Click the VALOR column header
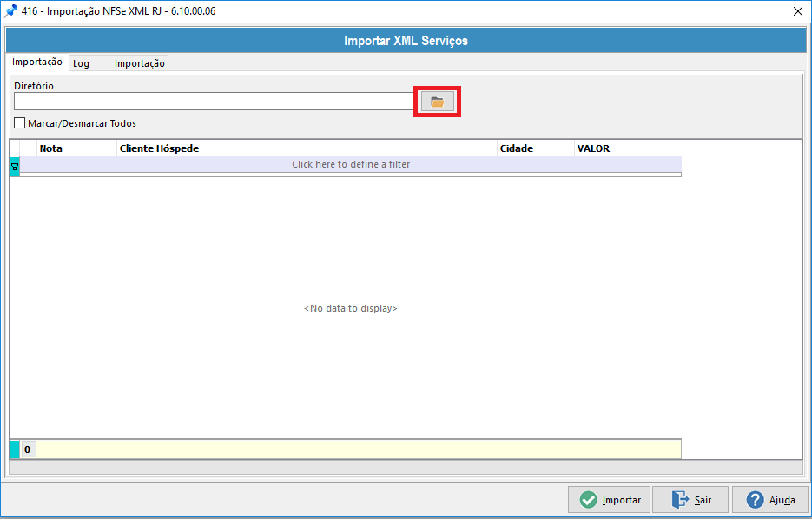 pos(628,148)
